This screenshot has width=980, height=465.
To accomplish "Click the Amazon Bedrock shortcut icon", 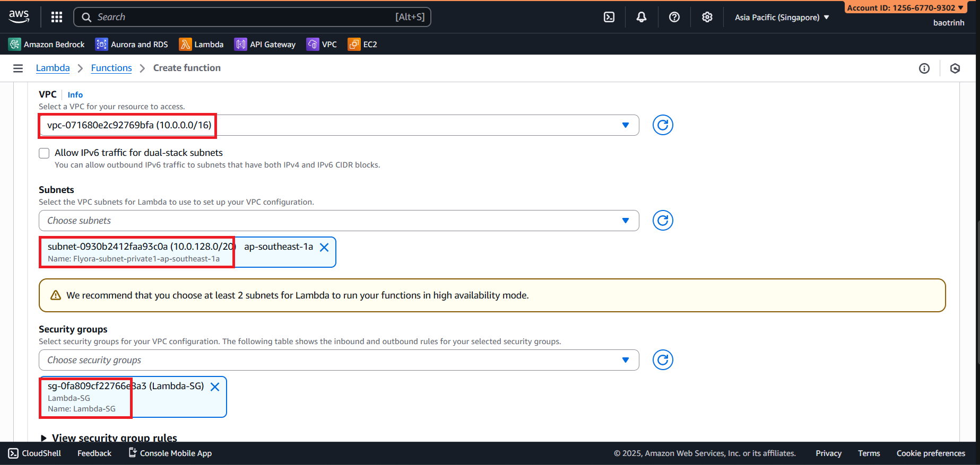I will point(15,45).
